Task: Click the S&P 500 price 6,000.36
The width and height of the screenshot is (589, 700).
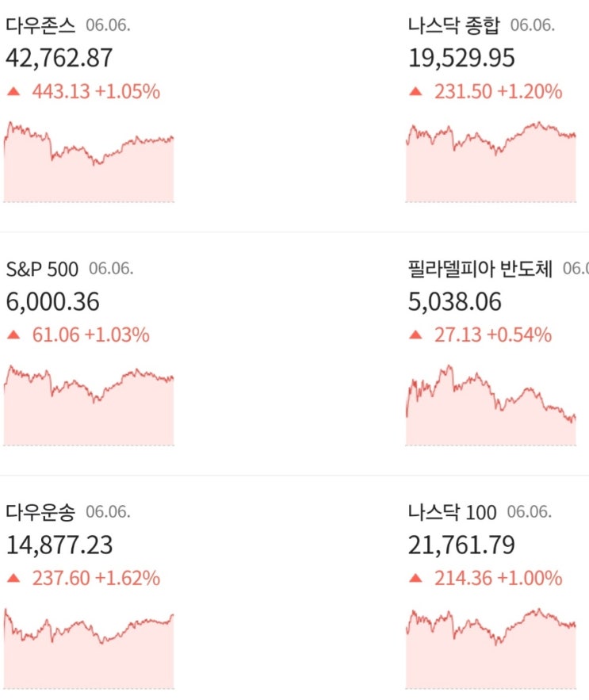Action: point(52,302)
